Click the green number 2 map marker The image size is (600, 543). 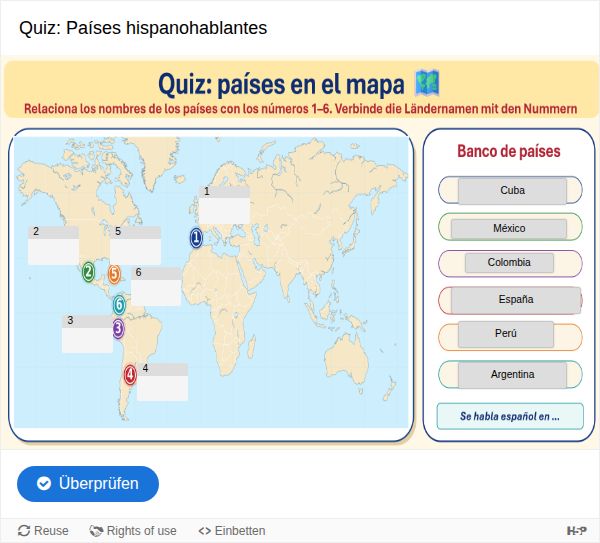point(88,272)
